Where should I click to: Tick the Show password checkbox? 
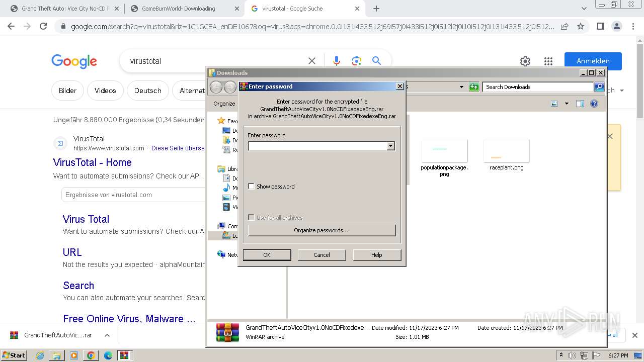click(252, 187)
